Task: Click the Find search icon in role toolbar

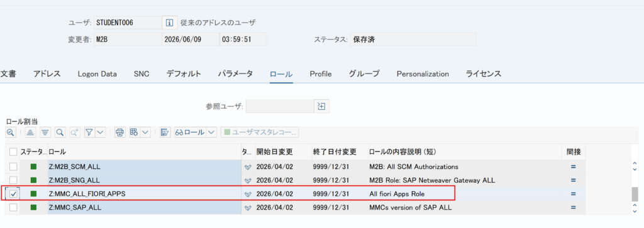Action: tap(60, 132)
